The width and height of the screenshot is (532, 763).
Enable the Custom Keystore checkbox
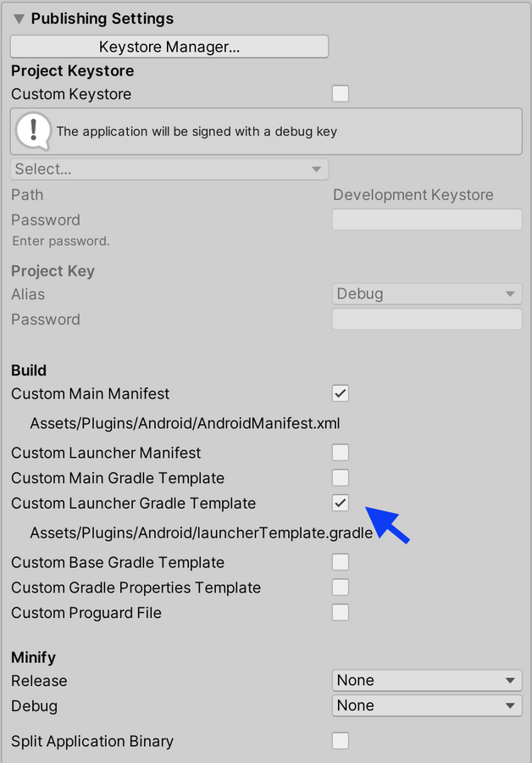(341, 93)
